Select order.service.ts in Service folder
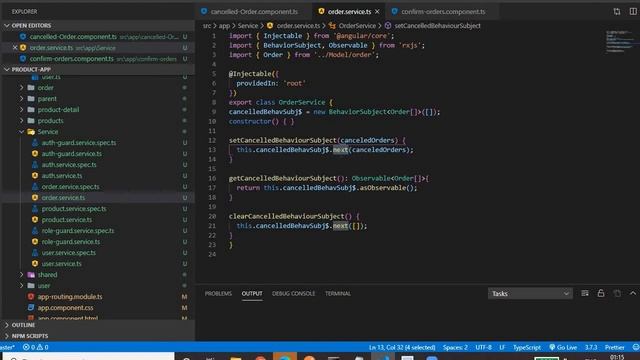Screen dimensions: 640x360 (63, 198)
